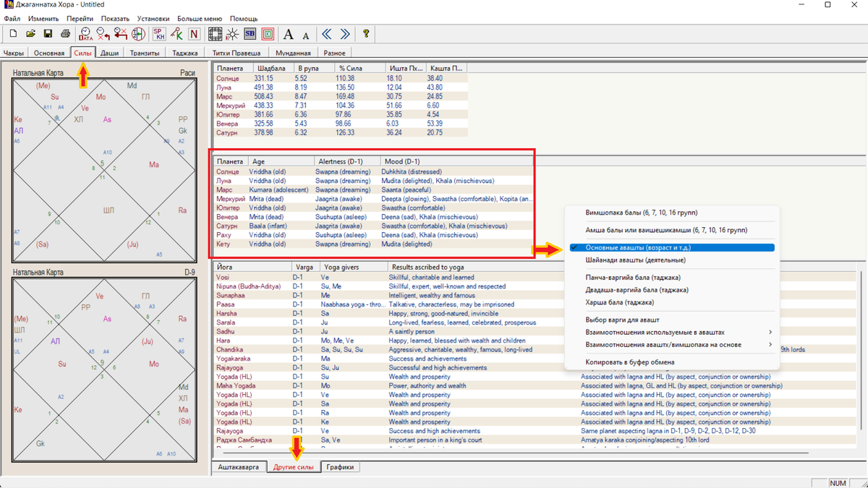
Task: Select Сатурн row showing Baala (infant)
Action: point(375,226)
